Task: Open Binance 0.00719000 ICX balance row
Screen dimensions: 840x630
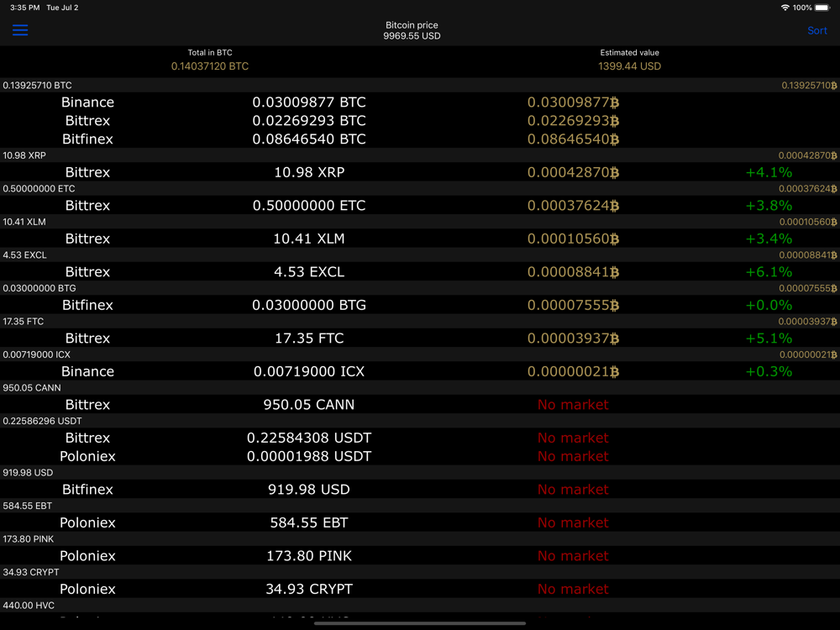Action: [x=420, y=371]
